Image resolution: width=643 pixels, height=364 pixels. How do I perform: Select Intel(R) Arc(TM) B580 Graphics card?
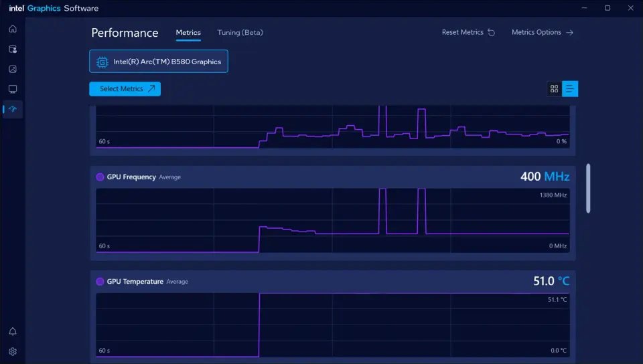159,62
